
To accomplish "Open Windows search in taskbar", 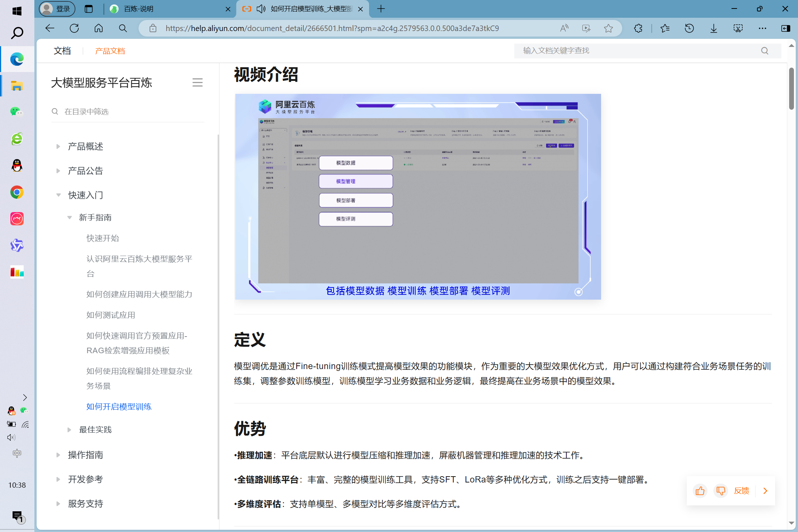I will tap(17, 33).
